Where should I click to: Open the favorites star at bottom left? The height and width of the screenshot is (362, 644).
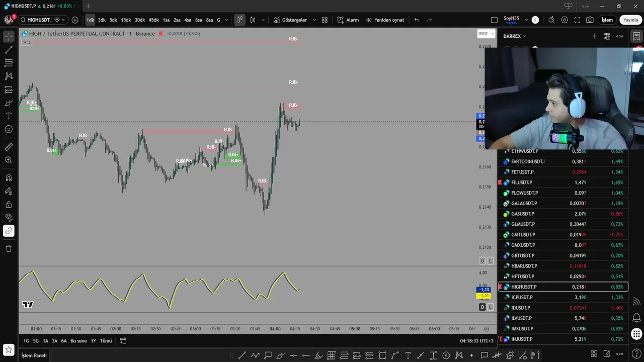click(x=9, y=349)
